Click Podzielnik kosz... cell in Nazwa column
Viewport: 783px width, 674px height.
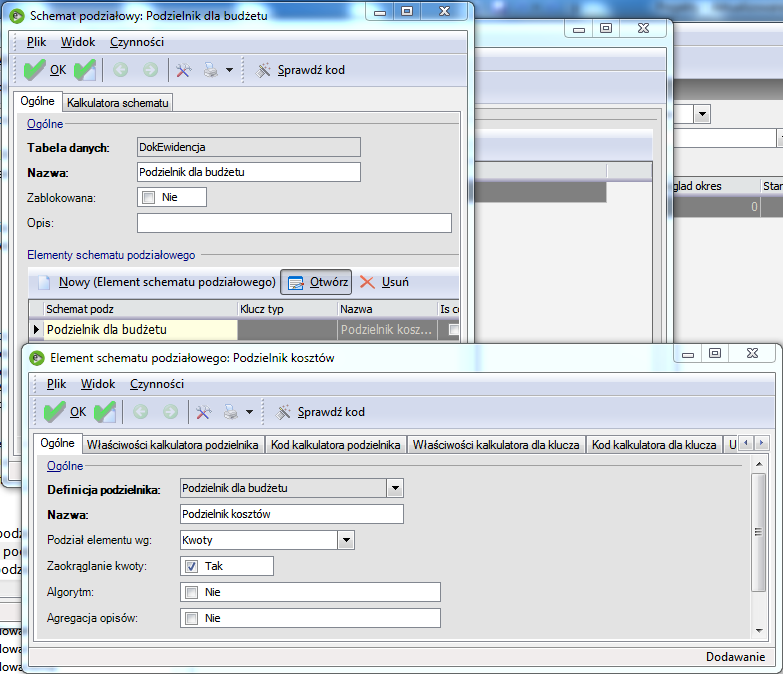click(x=387, y=330)
